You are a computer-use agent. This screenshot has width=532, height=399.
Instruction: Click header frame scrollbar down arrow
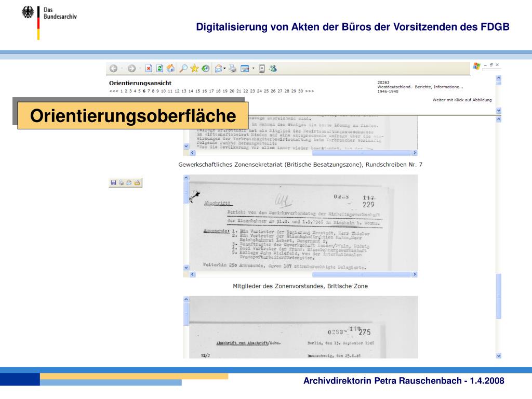point(498,110)
